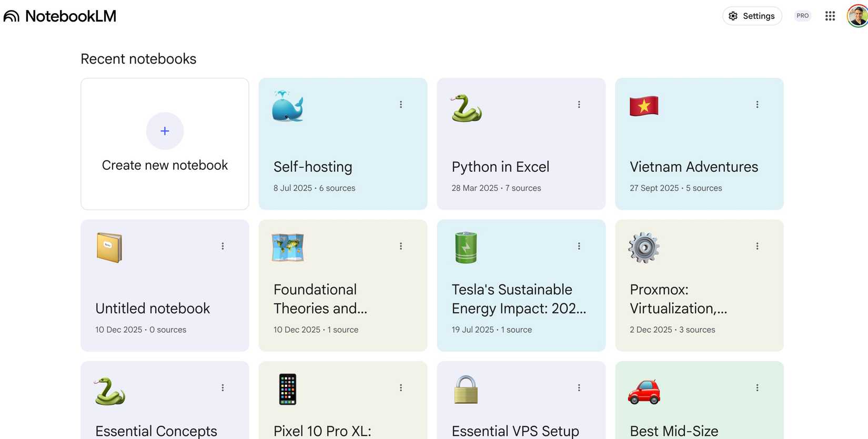
Task: Open the Google apps grid
Action: (830, 16)
